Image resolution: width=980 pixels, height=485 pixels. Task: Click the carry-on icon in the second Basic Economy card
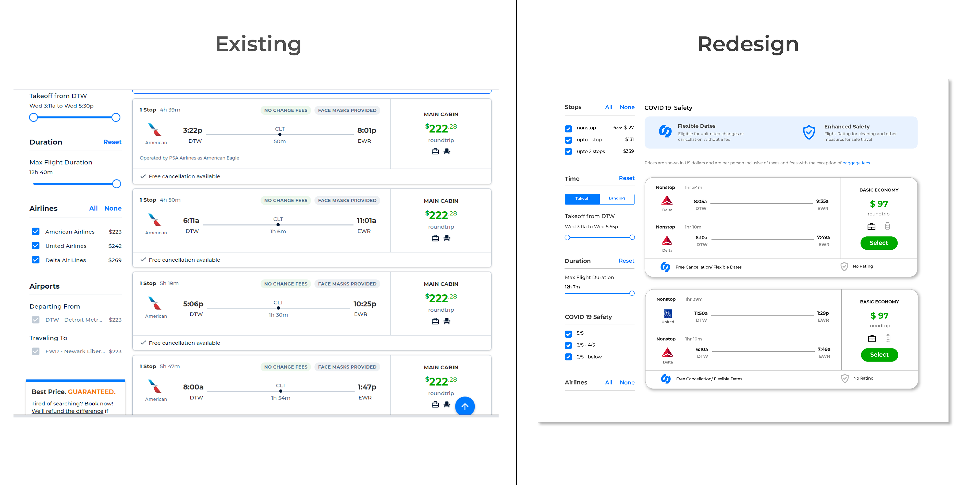tap(888, 338)
